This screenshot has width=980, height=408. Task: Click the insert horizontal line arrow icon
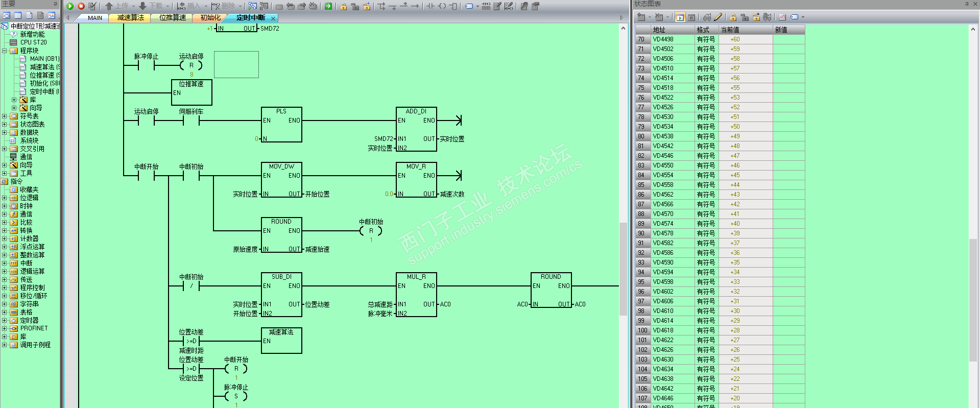[x=415, y=6]
